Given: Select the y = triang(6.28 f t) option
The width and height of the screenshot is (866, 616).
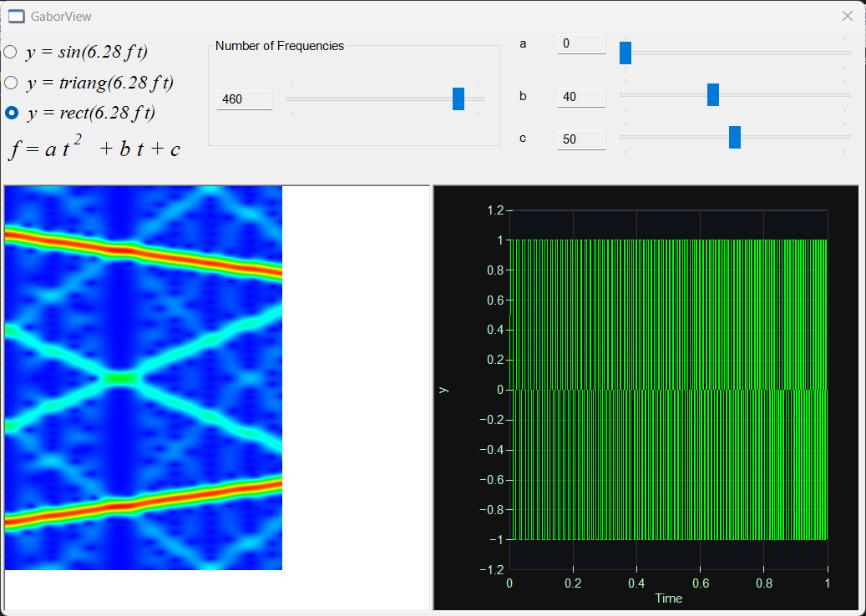Looking at the screenshot, I should tap(89, 83).
